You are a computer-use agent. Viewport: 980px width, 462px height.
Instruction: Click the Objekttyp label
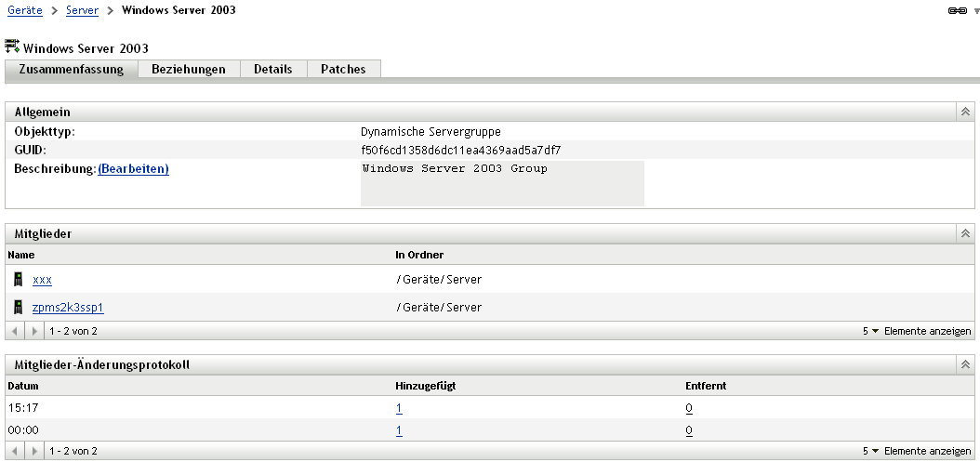[45, 132]
